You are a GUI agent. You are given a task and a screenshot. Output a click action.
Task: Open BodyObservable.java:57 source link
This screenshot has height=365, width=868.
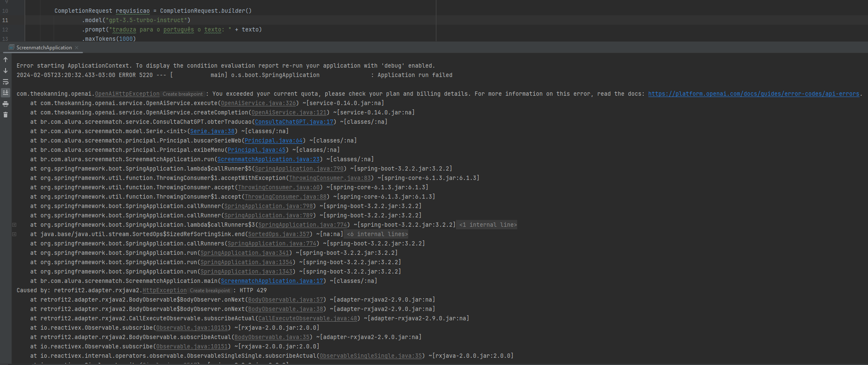pyautogui.click(x=285, y=299)
